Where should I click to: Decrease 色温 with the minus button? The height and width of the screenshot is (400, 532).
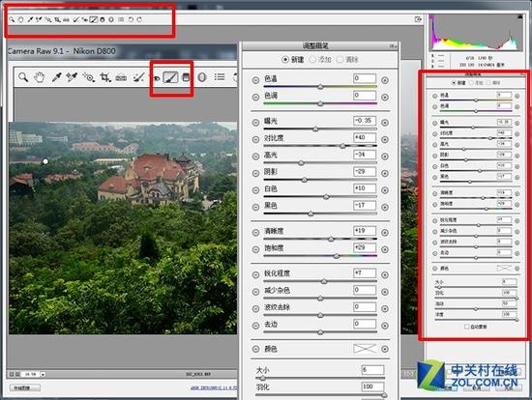coord(255,80)
